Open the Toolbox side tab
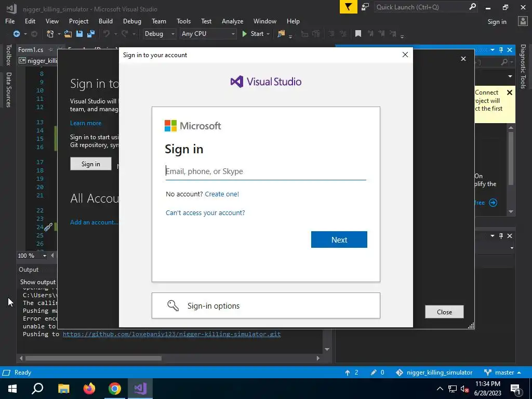The height and width of the screenshot is (399, 532). (x=9, y=55)
